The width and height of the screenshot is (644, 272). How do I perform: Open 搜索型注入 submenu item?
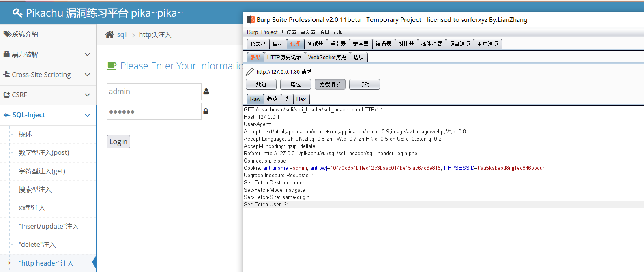click(35, 190)
